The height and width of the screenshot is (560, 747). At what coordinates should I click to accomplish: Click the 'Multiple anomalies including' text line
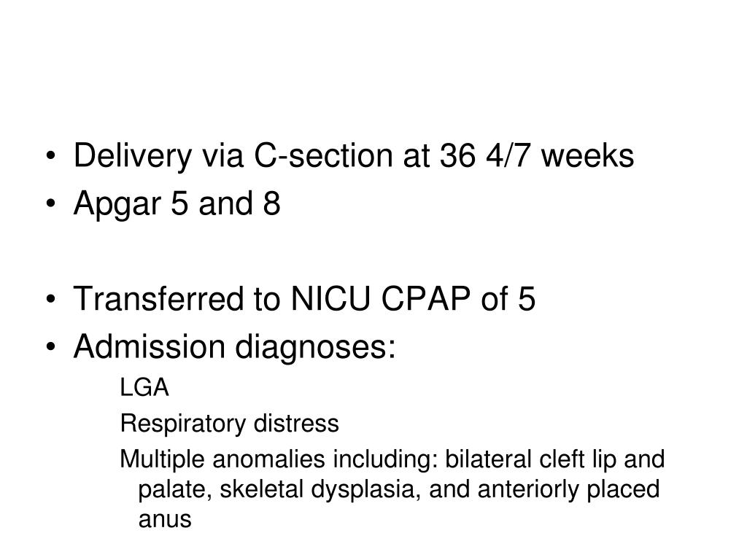[x=392, y=459]
